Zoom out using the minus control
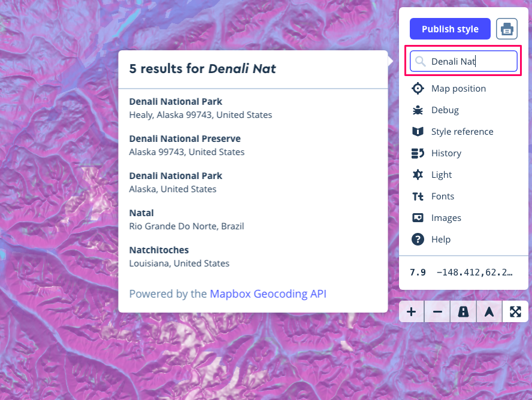 click(x=437, y=311)
